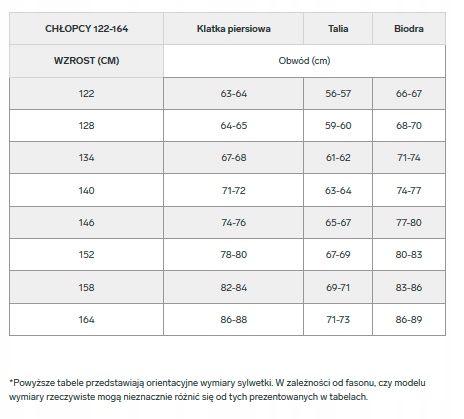The height and width of the screenshot is (419, 464).
Task: Click the height 122 row cell
Action: click(x=87, y=93)
